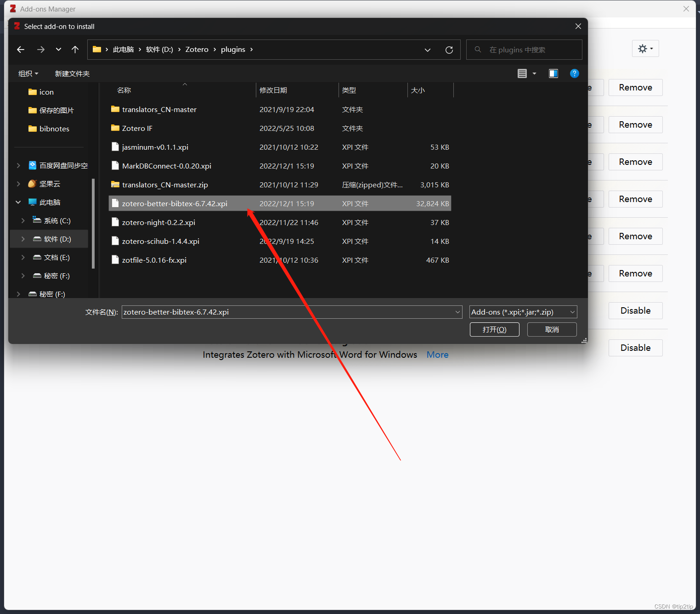
Task: Expand 系统 (C:) drive node
Action: pos(23,220)
